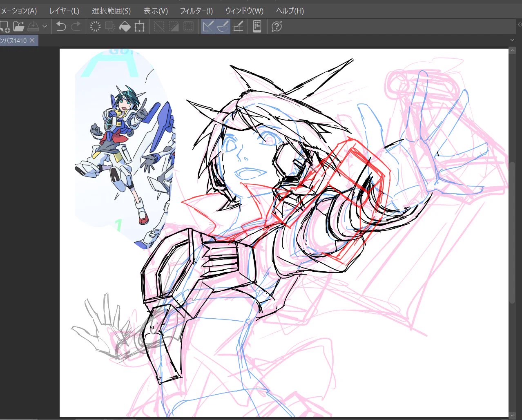
Task: Clear outside the selection icon
Action: 110,27
